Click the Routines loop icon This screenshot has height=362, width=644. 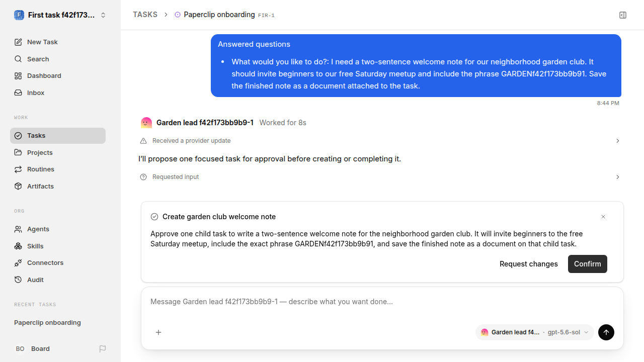(18, 169)
